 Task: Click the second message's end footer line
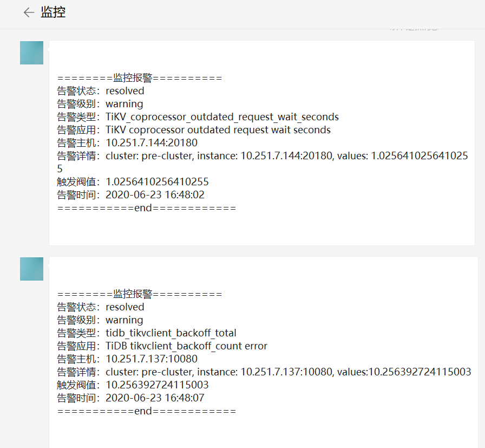[147, 411]
